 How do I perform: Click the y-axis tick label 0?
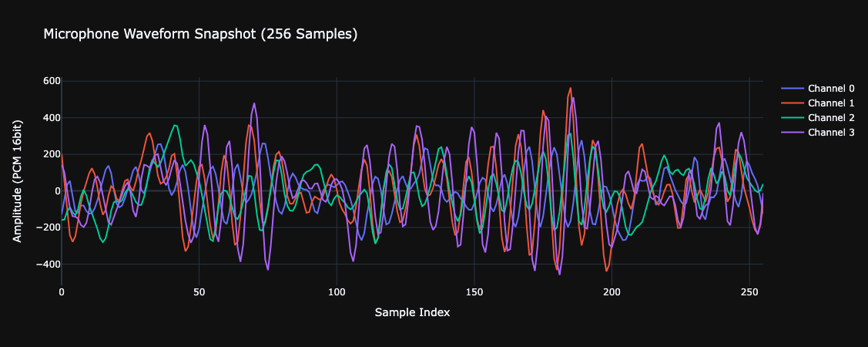pyautogui.click(x=55, y=191)
